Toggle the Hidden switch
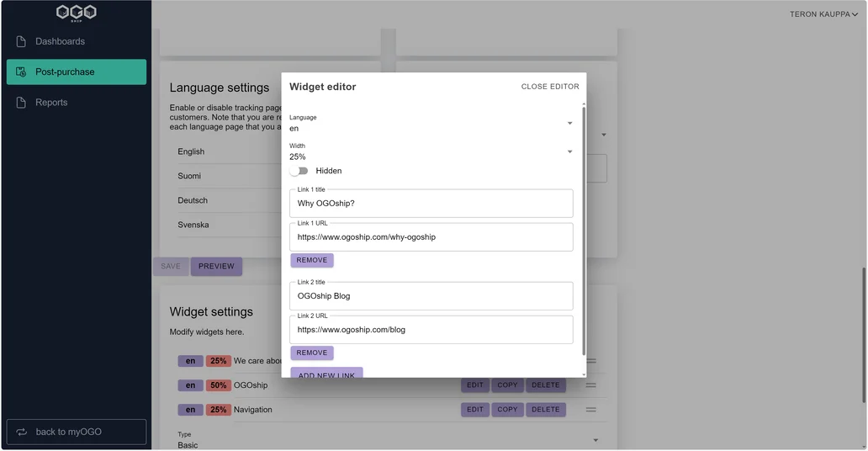The image size is (868, 451). coord(299,171)
